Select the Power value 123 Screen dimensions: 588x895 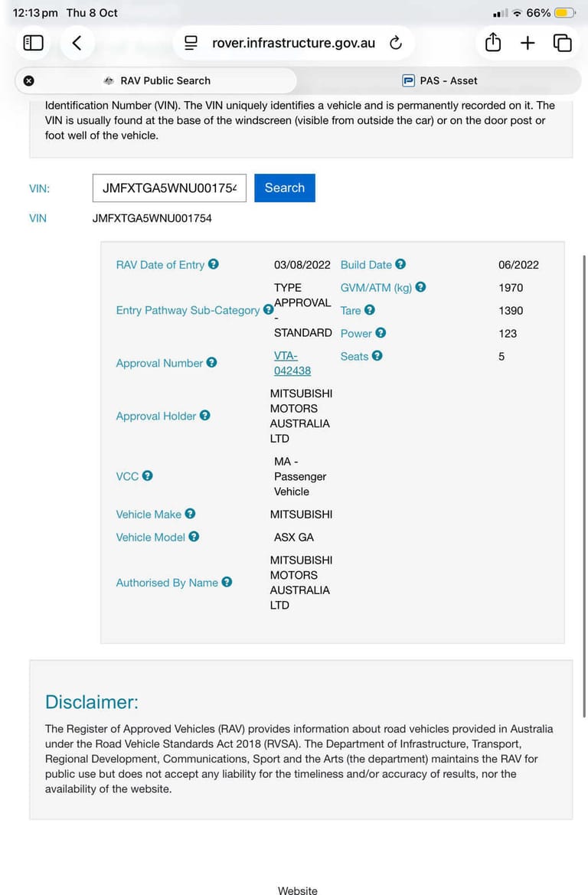coord(508,333)
